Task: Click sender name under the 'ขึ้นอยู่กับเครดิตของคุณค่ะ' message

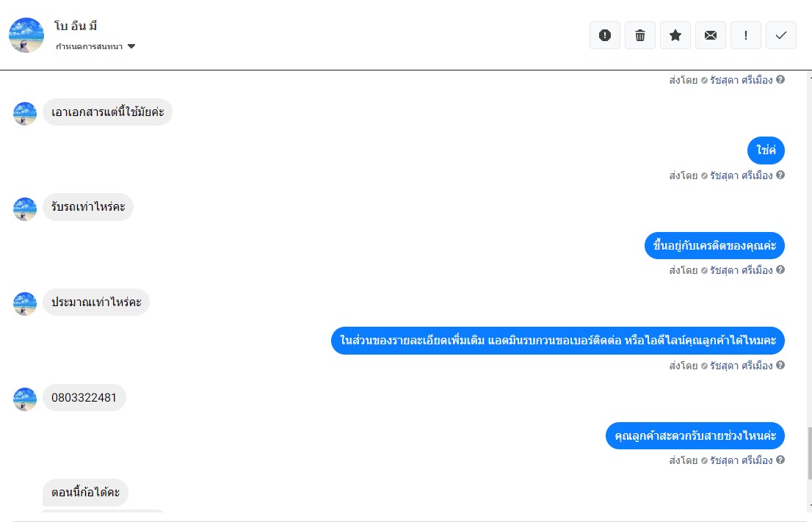Action: (x=741, y=270)
